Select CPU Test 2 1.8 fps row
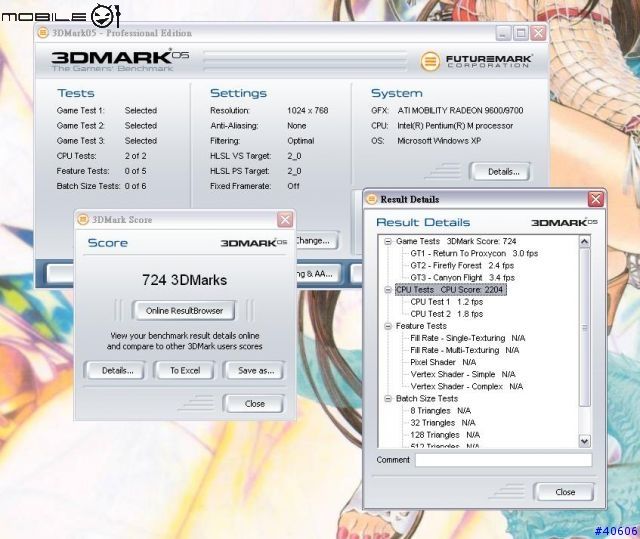 (447, 314)
